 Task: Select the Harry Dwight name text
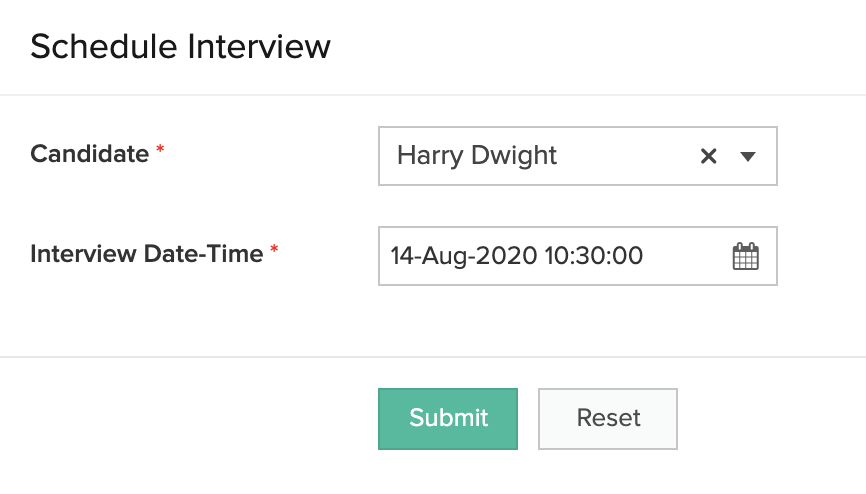pyautogui.click(x=477, y=156)
